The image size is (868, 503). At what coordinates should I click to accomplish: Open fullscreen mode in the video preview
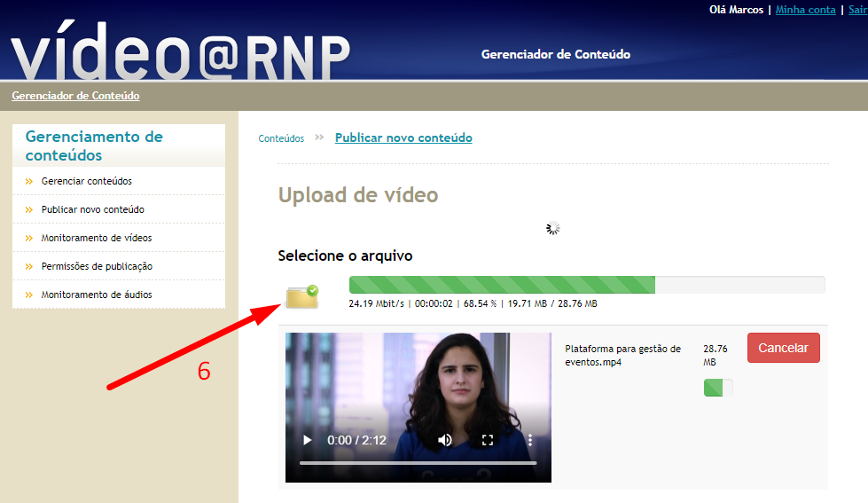click(487, 440)
